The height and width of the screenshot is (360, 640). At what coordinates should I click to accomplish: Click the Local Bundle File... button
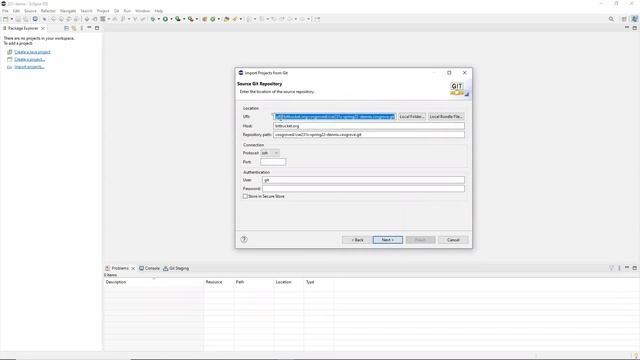(x=446, y=116)
